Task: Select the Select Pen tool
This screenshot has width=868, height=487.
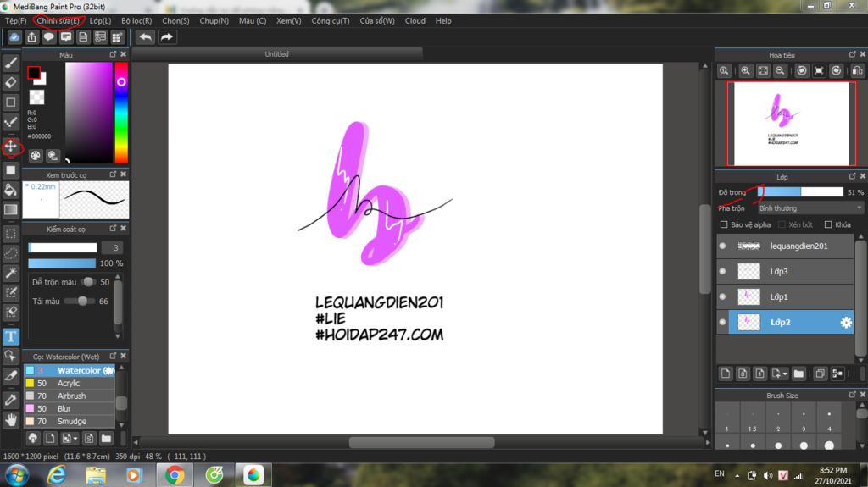Action: click(x=10, y=292)
